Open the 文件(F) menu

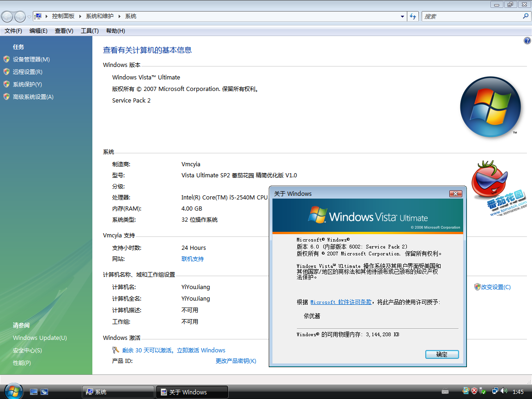[13, 31]
